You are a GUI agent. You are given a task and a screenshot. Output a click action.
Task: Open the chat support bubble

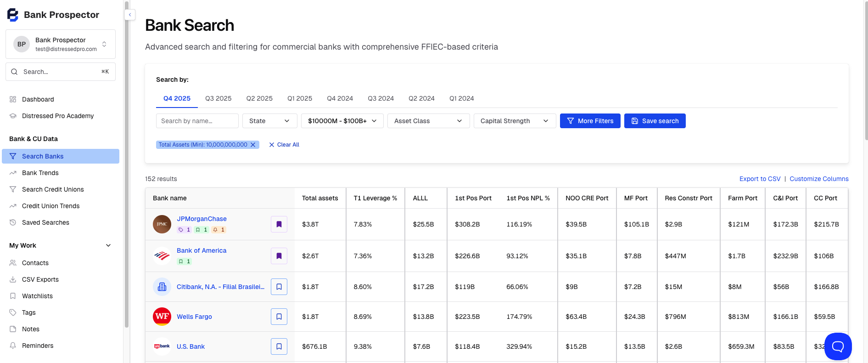coord(838,346)
